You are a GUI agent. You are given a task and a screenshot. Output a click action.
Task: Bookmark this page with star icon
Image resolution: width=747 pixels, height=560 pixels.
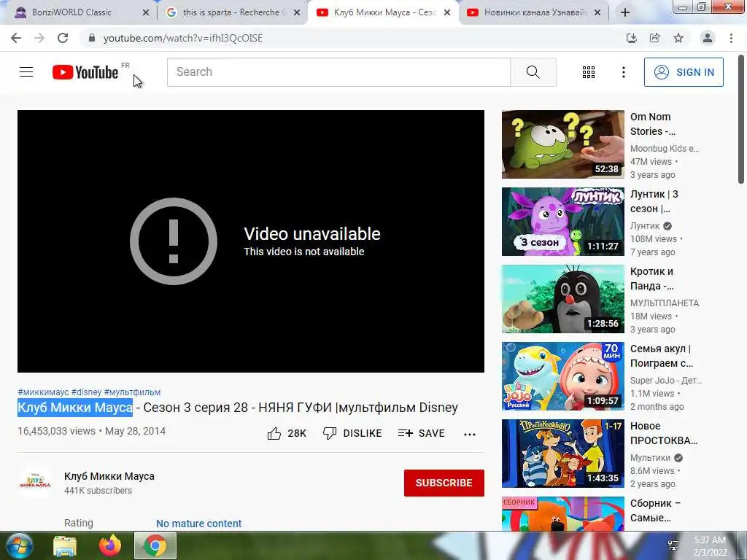[x=678, y=38]
